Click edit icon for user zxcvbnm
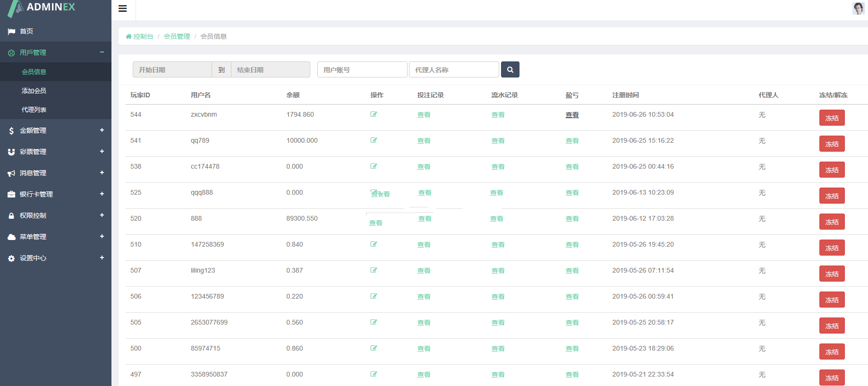 tap(374, 114)
